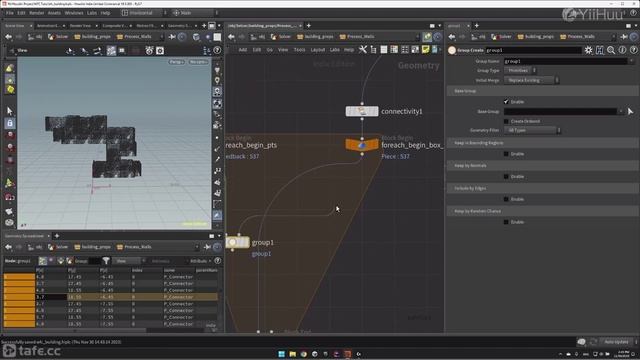The image size is (640, 360).
Task: Open the Render menu
Action: tap(36, 13)
